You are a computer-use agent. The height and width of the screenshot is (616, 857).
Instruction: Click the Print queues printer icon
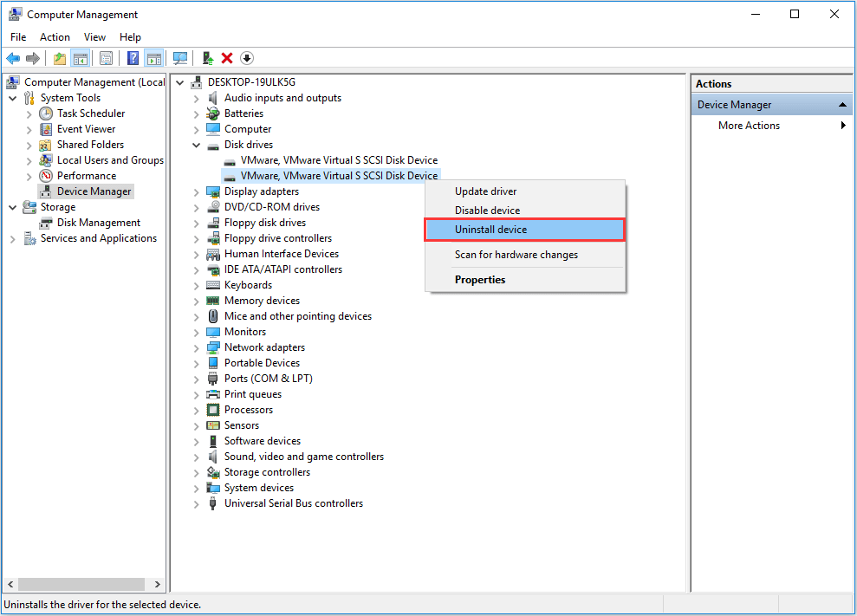(x=212, y=394)
